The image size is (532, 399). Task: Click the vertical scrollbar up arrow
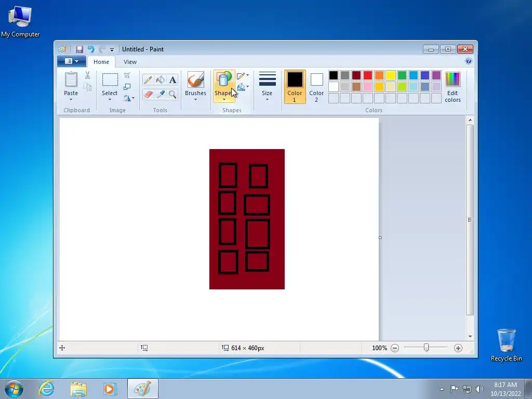[470, 120]
